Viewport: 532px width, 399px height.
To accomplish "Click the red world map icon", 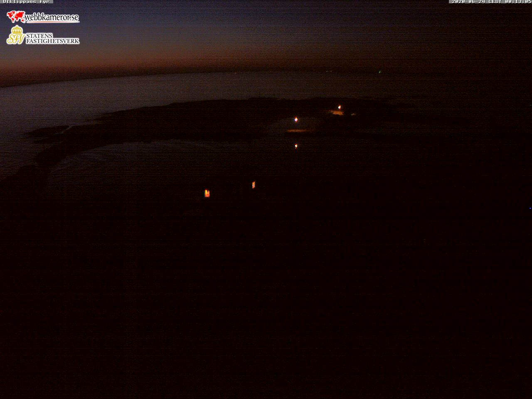I will (16, 17).
